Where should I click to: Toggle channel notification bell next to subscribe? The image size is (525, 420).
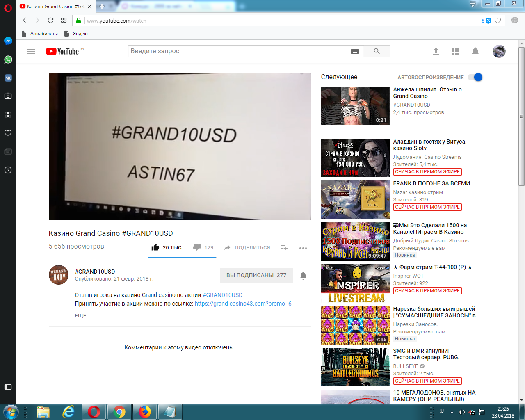pyautogui.click(x=303, y=276)
